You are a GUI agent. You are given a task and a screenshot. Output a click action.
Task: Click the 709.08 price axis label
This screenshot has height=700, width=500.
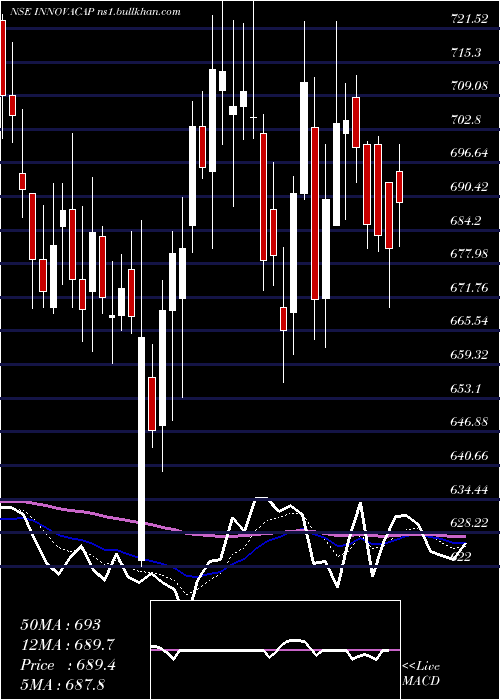coord(470,86)
